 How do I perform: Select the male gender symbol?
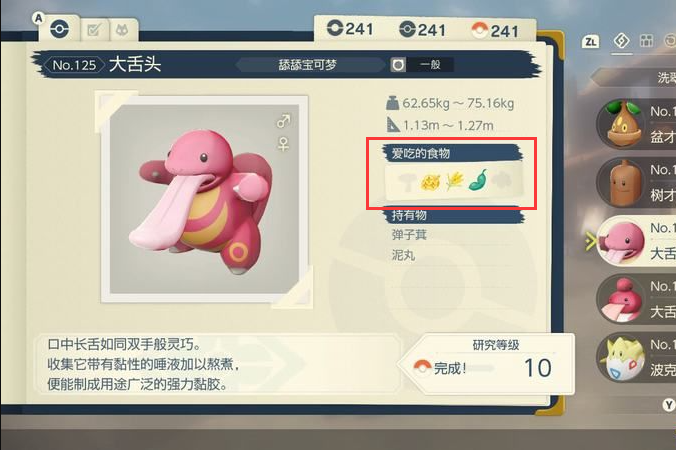[x=283, y=121]
